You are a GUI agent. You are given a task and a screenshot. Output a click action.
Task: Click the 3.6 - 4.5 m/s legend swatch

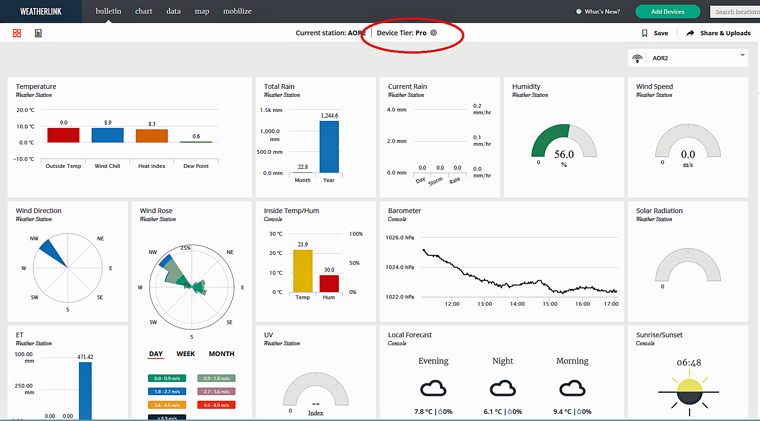point(167,405)
